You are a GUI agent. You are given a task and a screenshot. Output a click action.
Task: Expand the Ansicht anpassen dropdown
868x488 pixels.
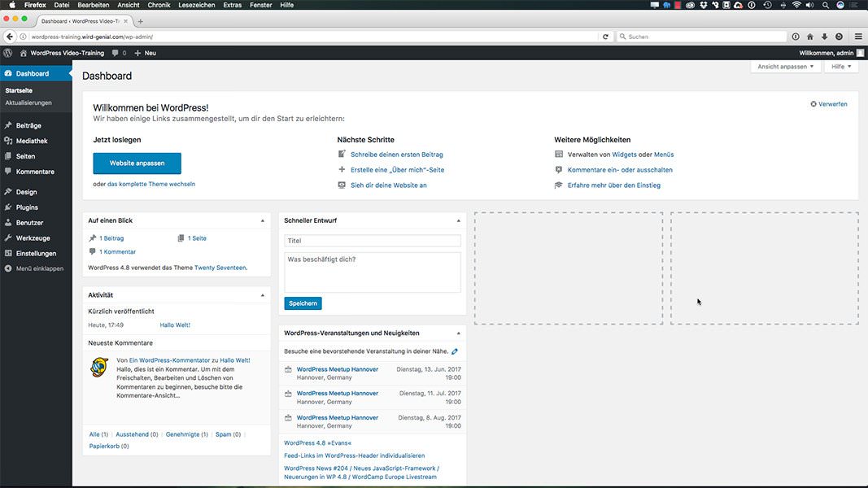[786, 67]
